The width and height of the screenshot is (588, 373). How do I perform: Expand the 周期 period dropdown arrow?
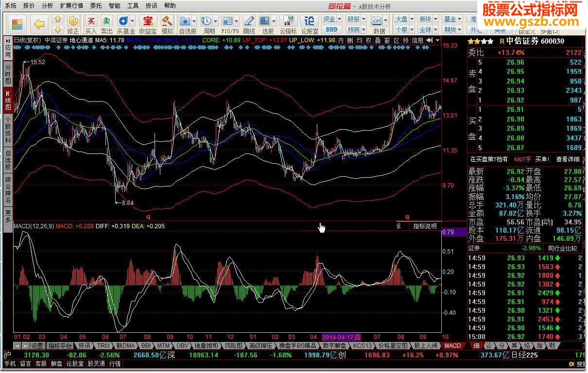[x=215, y=21]
